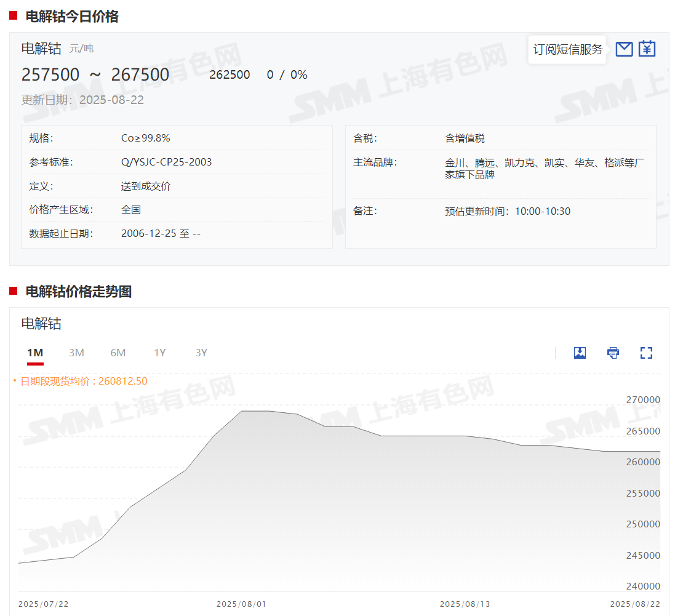
Task: Select the 1M time range tab
Action: [35, 353]
